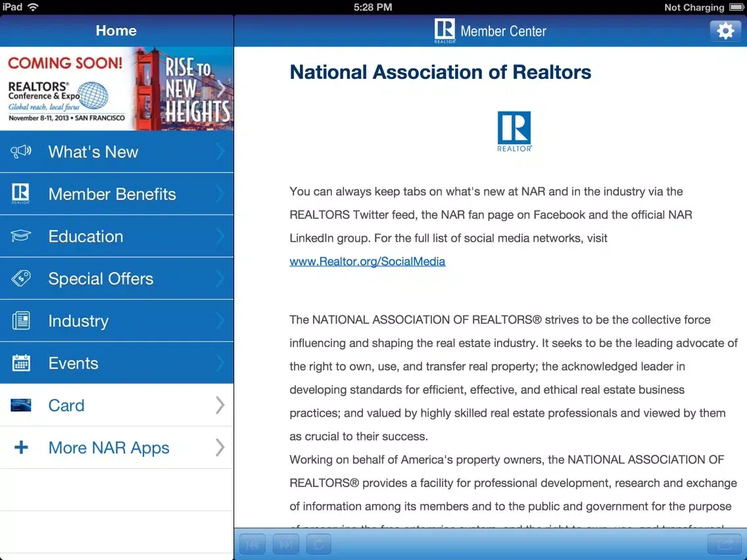Select More NAR Apps from the menu
747x560 pixels.
coord(117,448)
